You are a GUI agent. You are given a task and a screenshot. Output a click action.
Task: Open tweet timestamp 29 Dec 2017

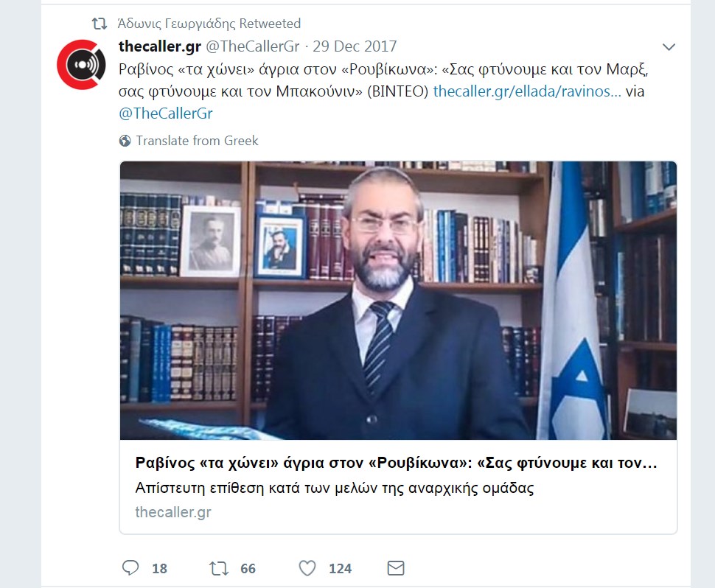(355, 46)
